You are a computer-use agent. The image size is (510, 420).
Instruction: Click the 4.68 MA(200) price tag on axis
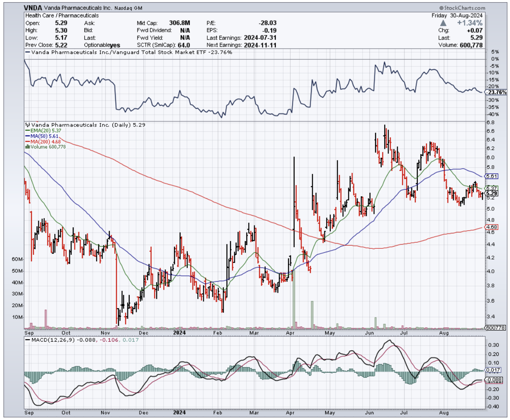[x=491, y=227]
